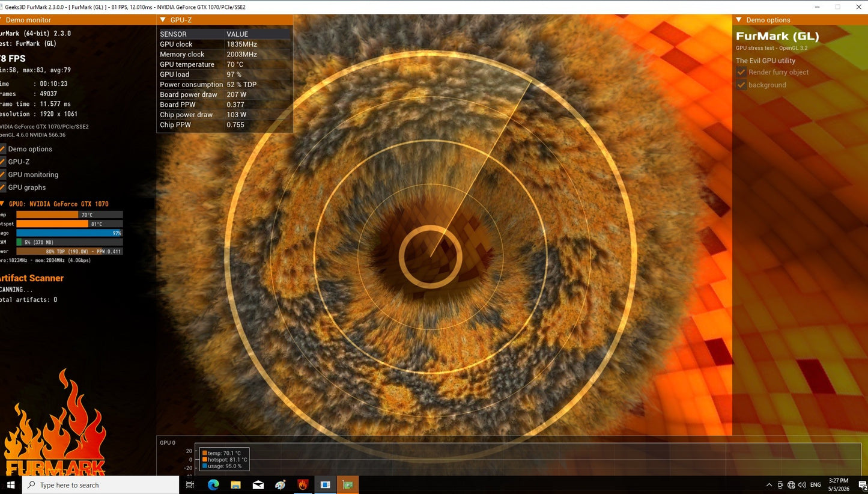The height and width of the screenshot is (494, 868).
Task: Click the FPS min/max/avg statistics line
Action: 35,70
